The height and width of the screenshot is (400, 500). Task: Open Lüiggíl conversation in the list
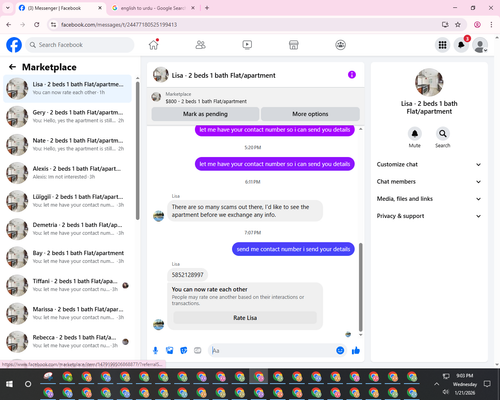(68, 201)
